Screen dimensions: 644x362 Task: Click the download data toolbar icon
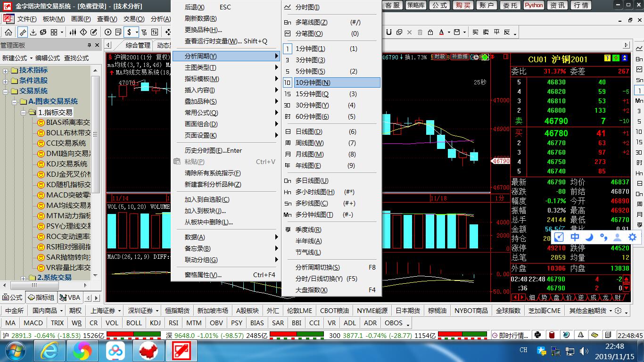coord(33,32)
